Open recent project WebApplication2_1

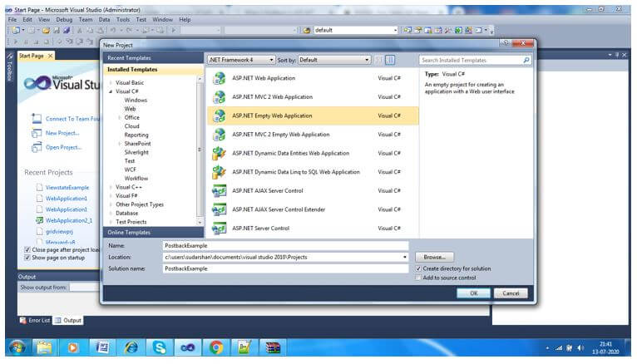coord(69,220)
